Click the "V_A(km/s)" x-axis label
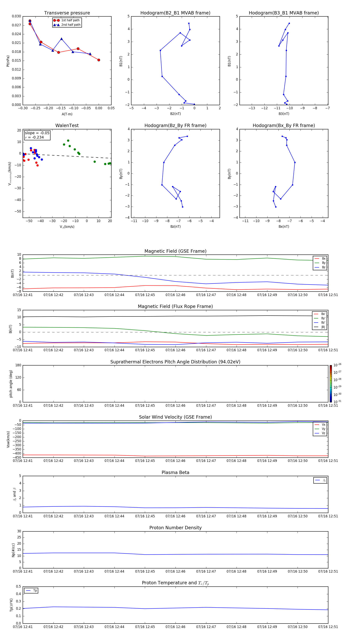 tap(67, 227)
